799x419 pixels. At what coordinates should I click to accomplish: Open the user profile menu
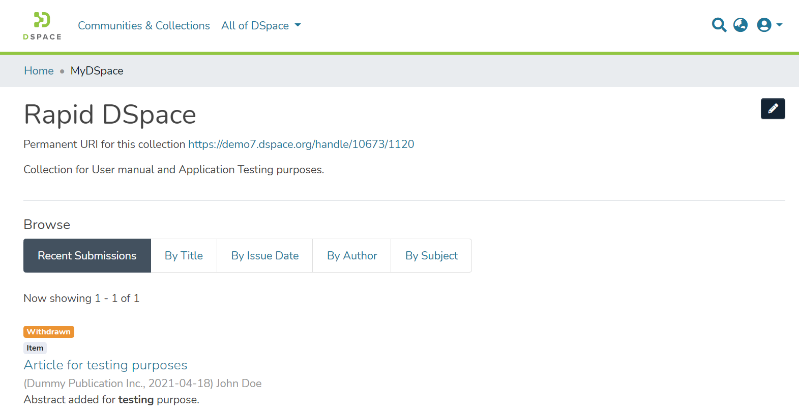tap(769, 25)
